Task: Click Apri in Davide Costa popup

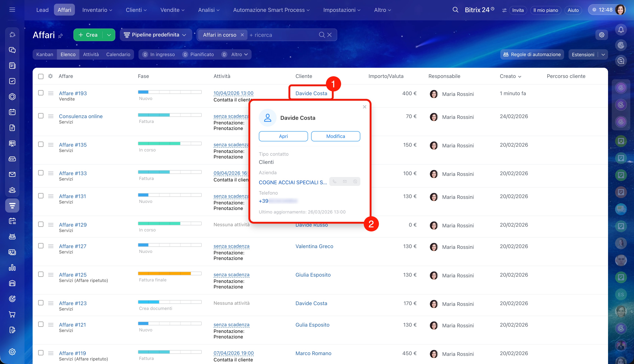Action: 283,136
